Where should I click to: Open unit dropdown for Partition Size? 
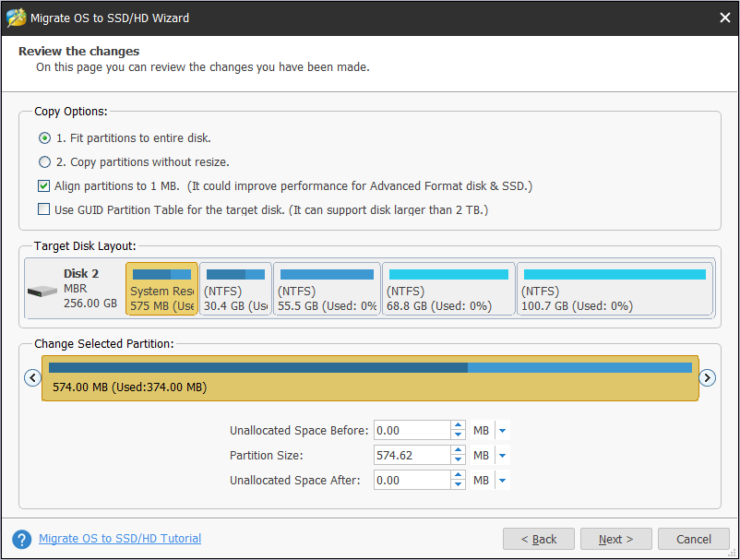[503, 456]
